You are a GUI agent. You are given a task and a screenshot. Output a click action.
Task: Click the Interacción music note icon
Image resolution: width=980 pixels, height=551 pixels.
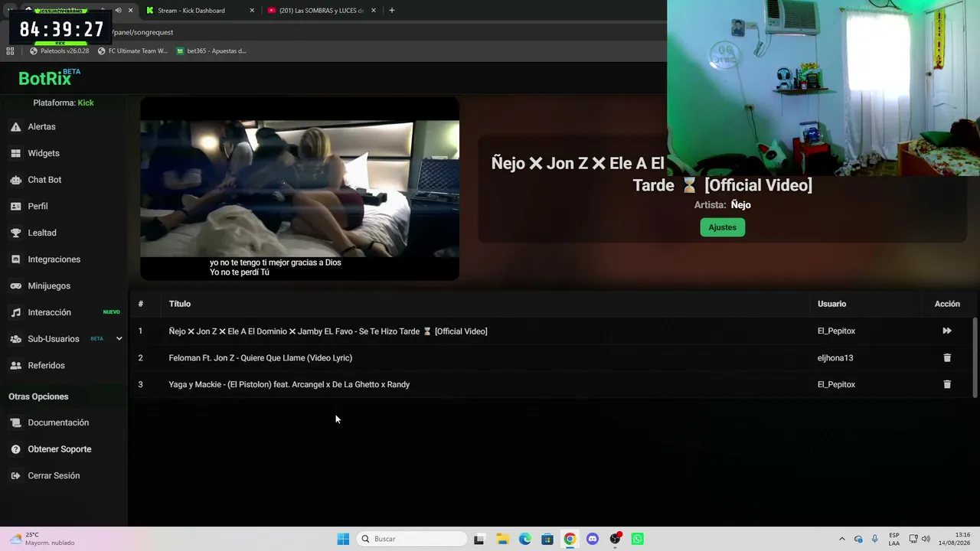(x=15, y=312)
